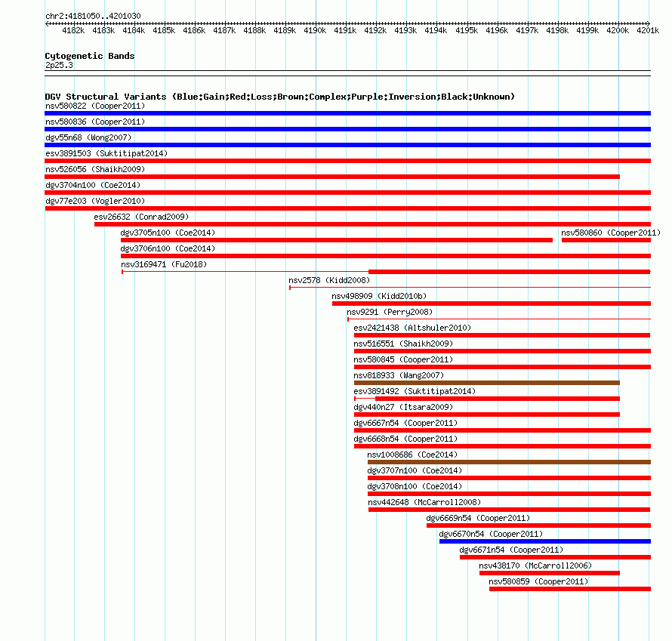
Task: Open nsv9291 (Perry2008) variant label
Action: coord(390,312)
